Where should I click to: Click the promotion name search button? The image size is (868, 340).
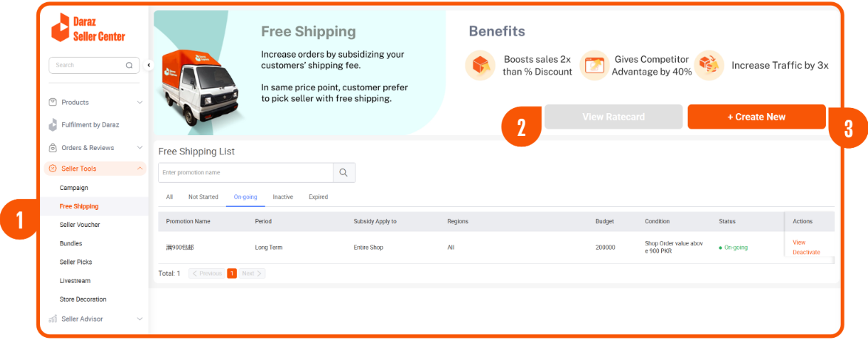344,173
